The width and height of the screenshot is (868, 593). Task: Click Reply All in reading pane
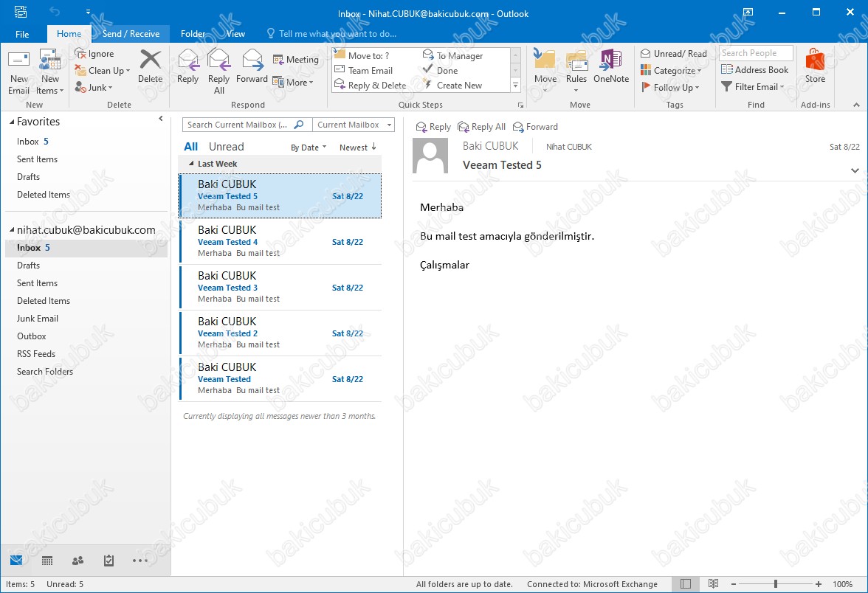point(482,127)
